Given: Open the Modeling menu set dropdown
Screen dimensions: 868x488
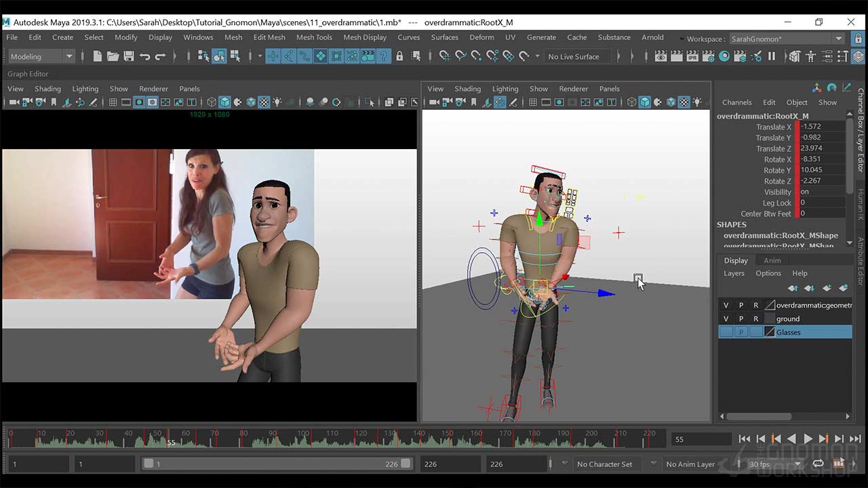Looking at the screenshot, I should [41, 57].
